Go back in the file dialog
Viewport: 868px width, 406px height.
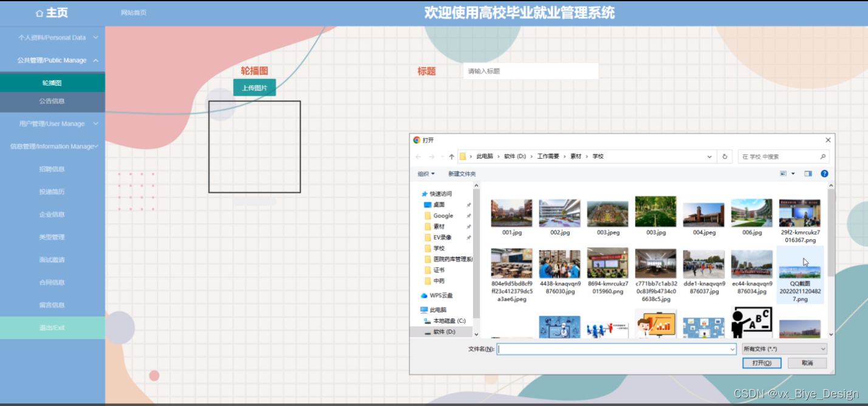[419, 157]
